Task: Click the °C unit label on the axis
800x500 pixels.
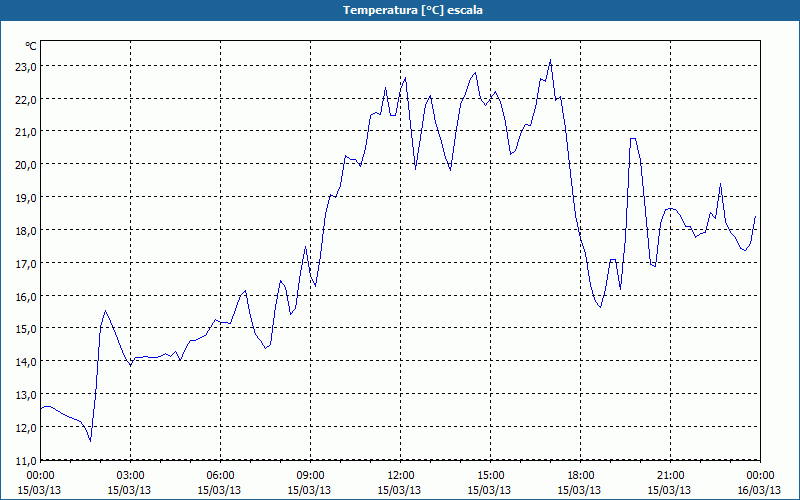Action: 31,46
